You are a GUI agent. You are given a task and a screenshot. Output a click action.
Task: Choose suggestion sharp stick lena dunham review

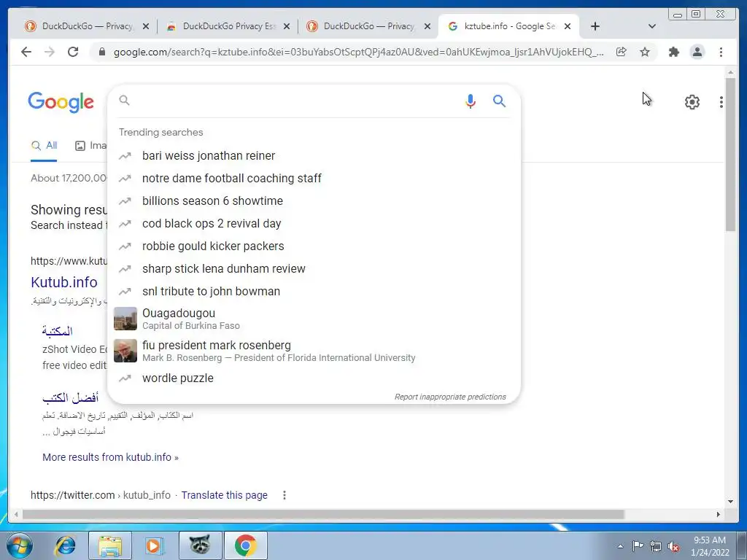314,268
